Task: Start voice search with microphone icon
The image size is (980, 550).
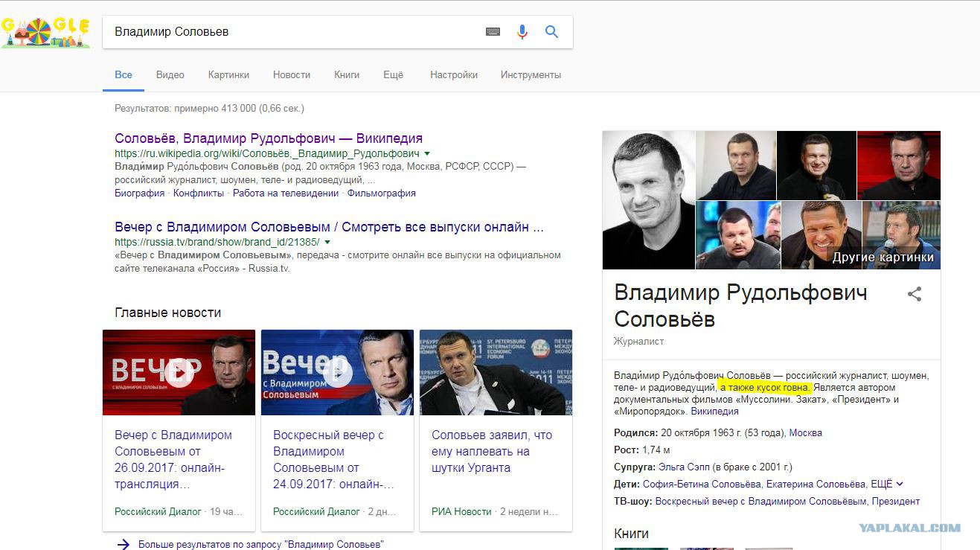Action: 522,32
